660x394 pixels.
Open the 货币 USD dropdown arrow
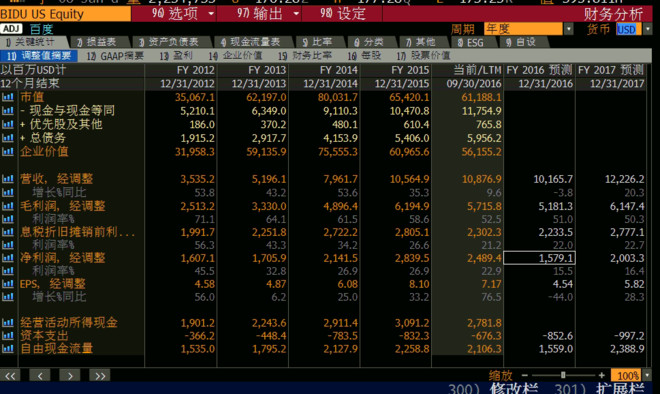click(648, 29)
